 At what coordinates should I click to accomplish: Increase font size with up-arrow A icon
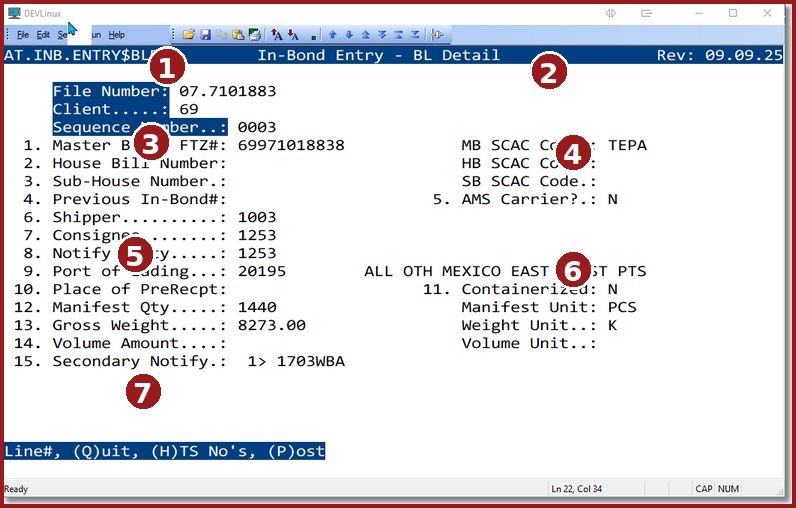(x=277, y=34)
